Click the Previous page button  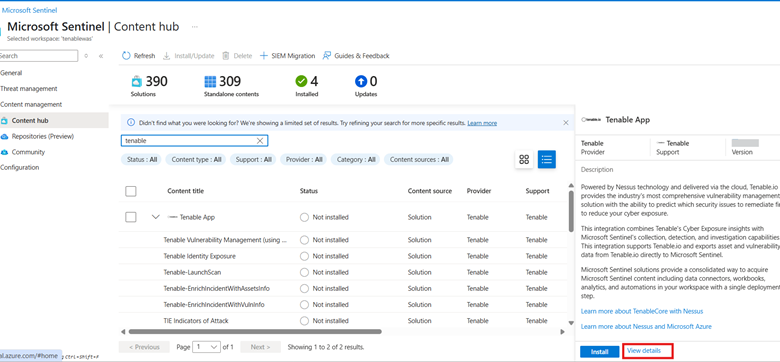[144, 347]
